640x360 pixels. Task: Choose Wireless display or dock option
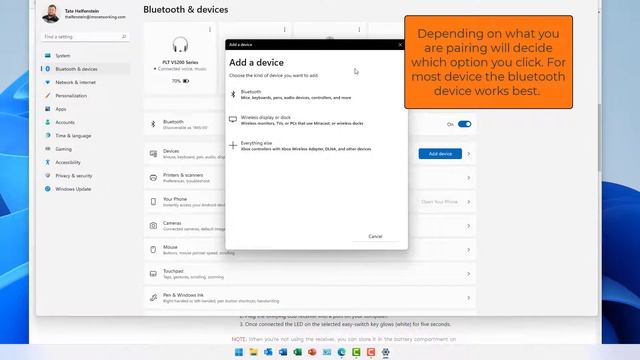pyautogui.click(x=316, y=120)
